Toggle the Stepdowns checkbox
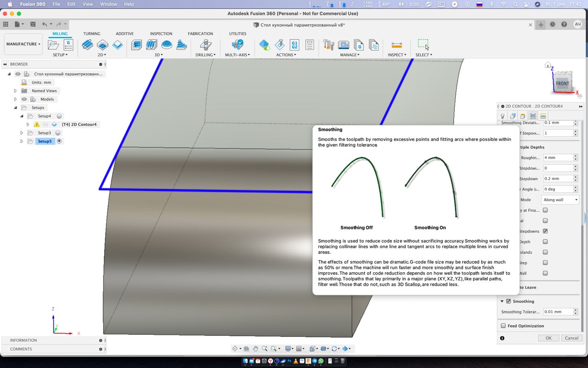 click(x=545, y=231)
